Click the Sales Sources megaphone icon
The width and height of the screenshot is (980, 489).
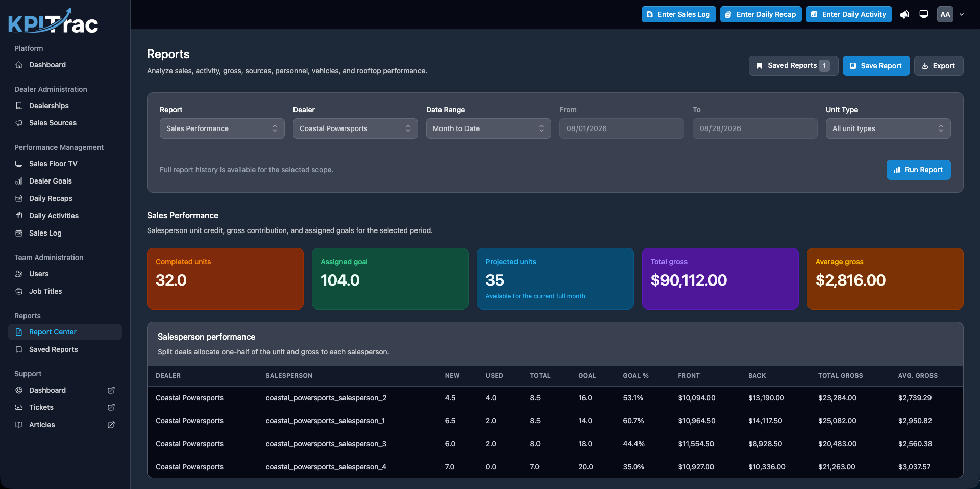pyautogui.click(x=19, y=123)
